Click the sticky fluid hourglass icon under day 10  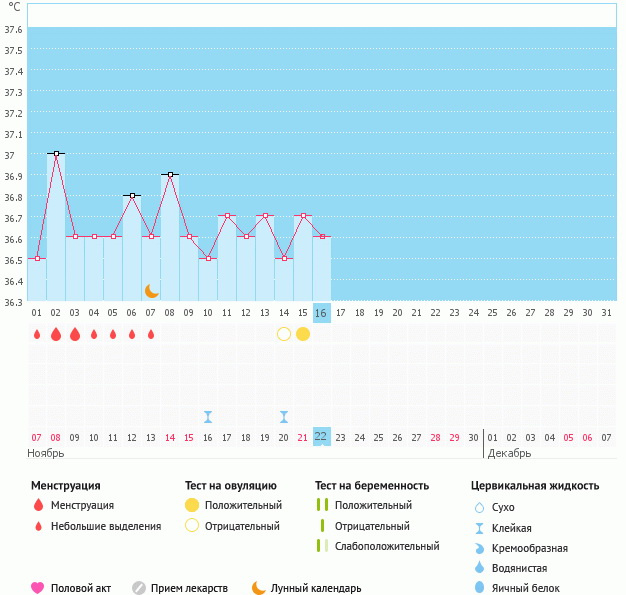pyautogui.click(x=208, y=417)
